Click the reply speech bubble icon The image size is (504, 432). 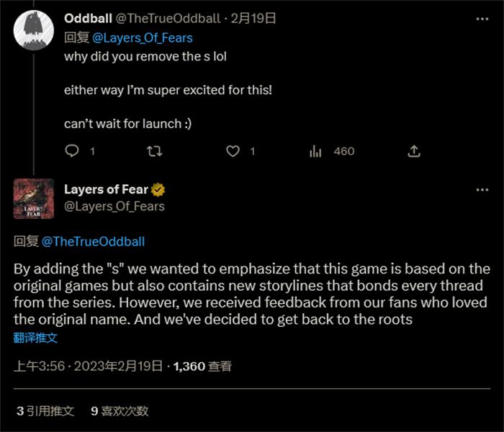coord(72,150)
